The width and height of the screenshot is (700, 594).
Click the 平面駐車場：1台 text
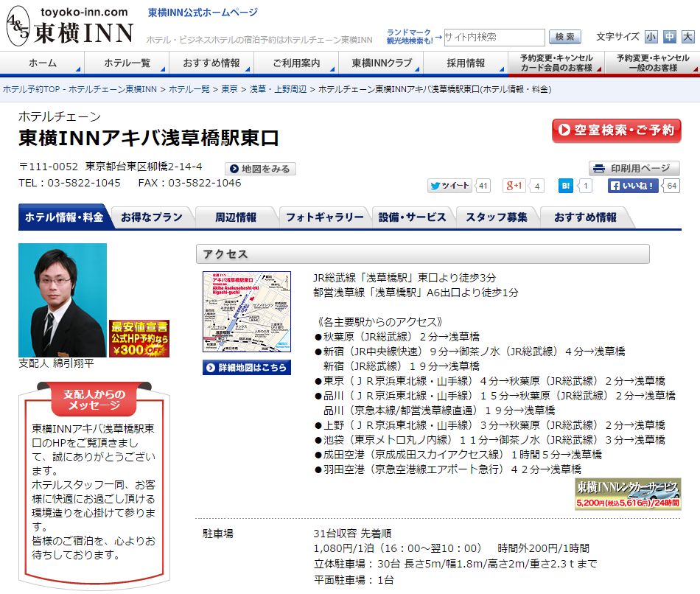point(354,580)
